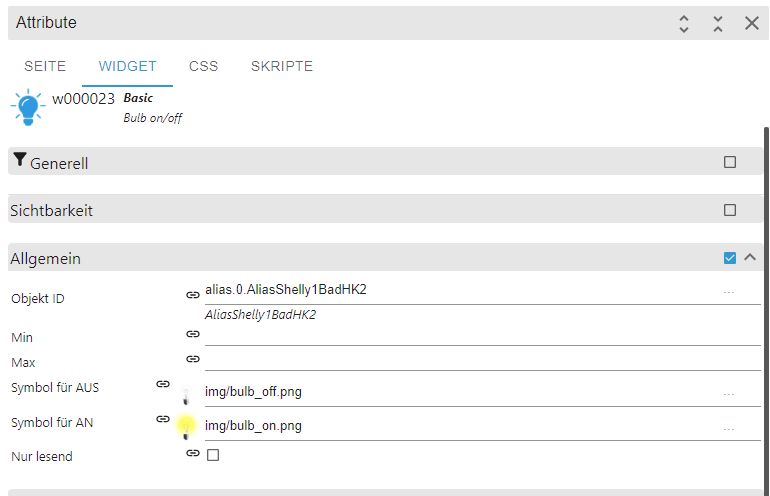This screenshot has height=496, width=770.
Task: Collapse the Allgemein section with the chevron
Action: coord(750,258)
